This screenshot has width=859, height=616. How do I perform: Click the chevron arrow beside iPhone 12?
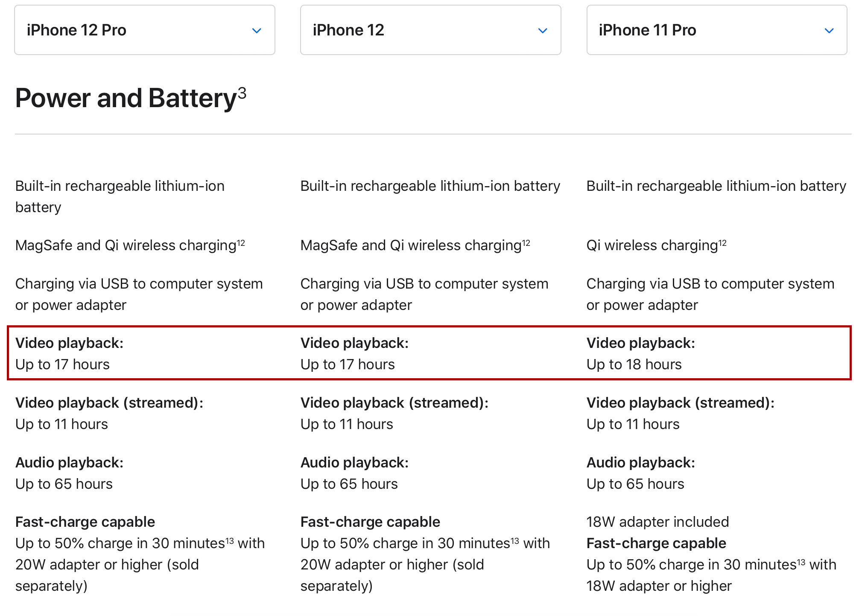coord(543,31)
